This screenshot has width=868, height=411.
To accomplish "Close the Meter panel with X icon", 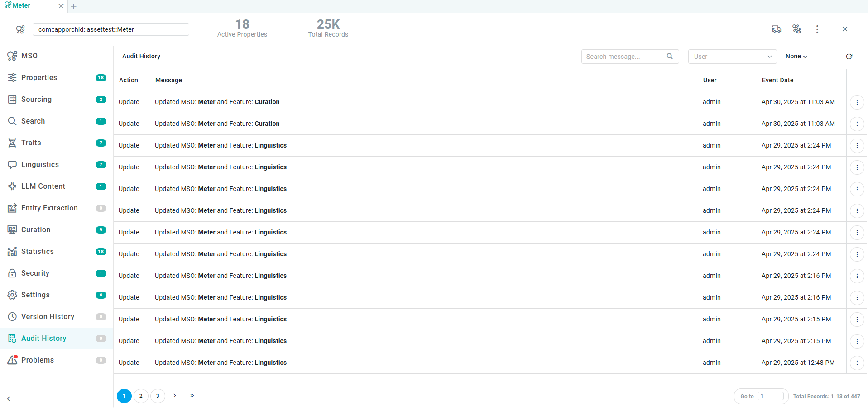I will [x=845, y=29].
